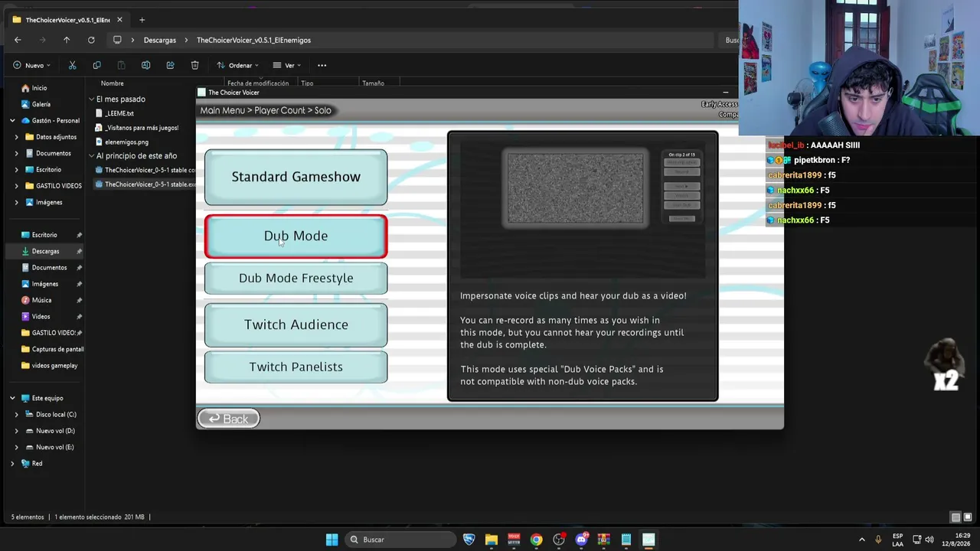
Task: Open the Ver view dropdown
Action: click(x=288, y=65)
